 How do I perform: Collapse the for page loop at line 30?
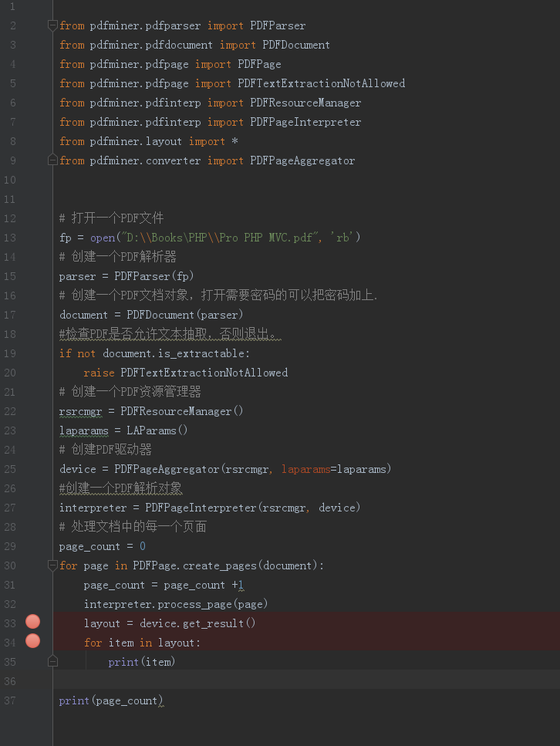click(52, 565)
